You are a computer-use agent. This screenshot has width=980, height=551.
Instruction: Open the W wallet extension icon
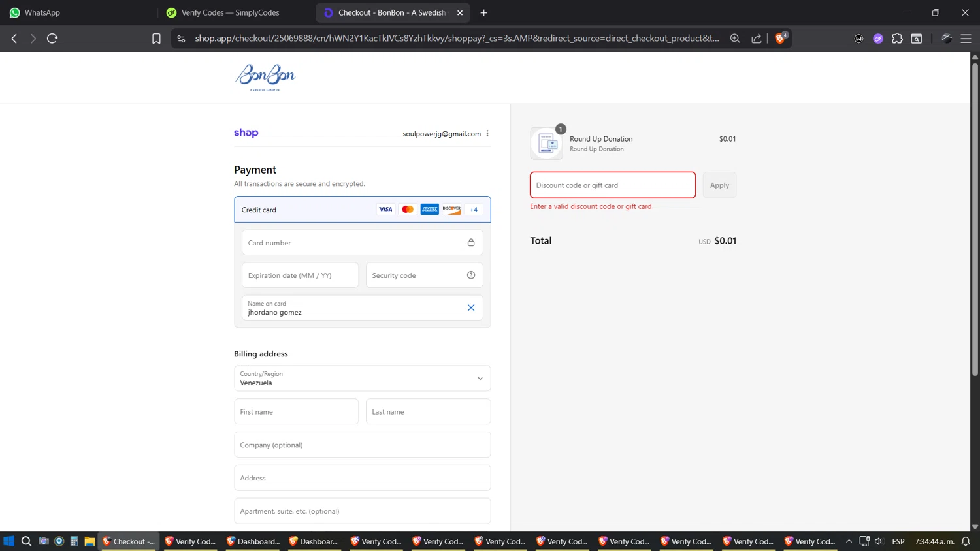tap(858, 39)
